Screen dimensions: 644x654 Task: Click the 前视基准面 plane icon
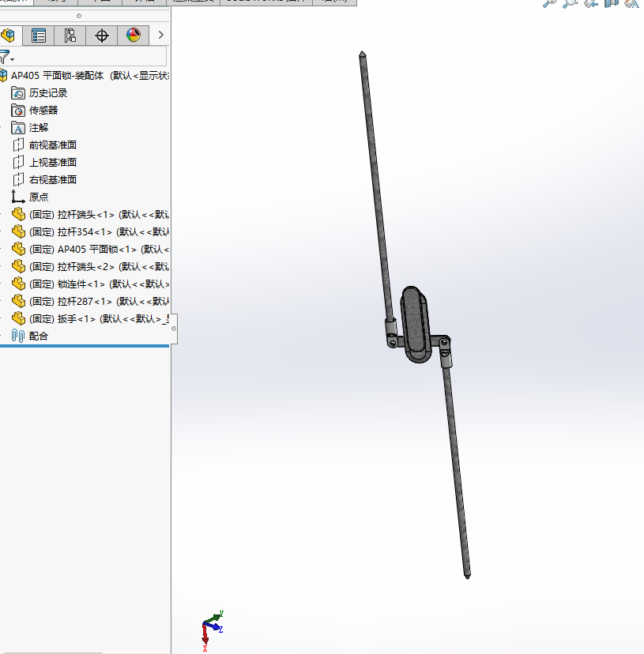pos(18,145)
